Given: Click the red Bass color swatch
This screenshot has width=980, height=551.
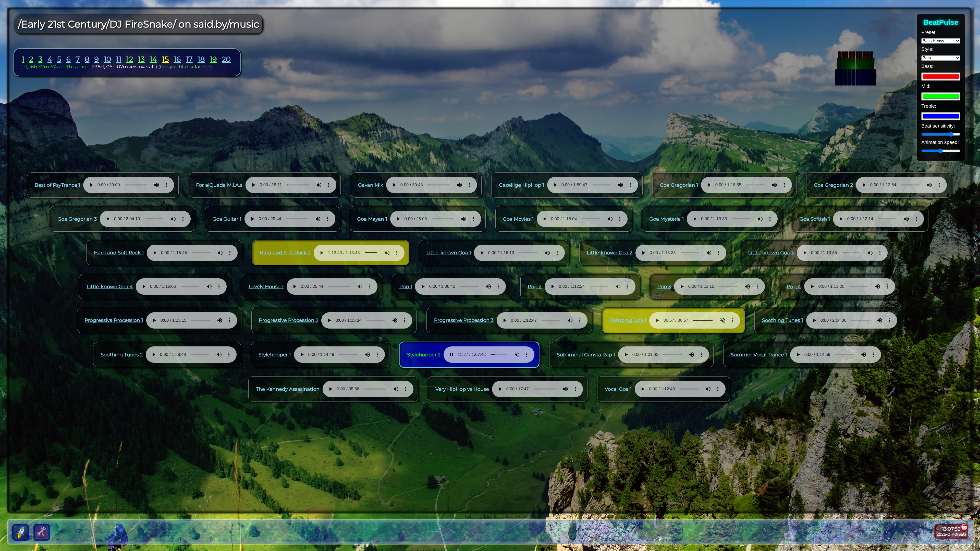Looking at the screenshot, I should click(940, 77).
